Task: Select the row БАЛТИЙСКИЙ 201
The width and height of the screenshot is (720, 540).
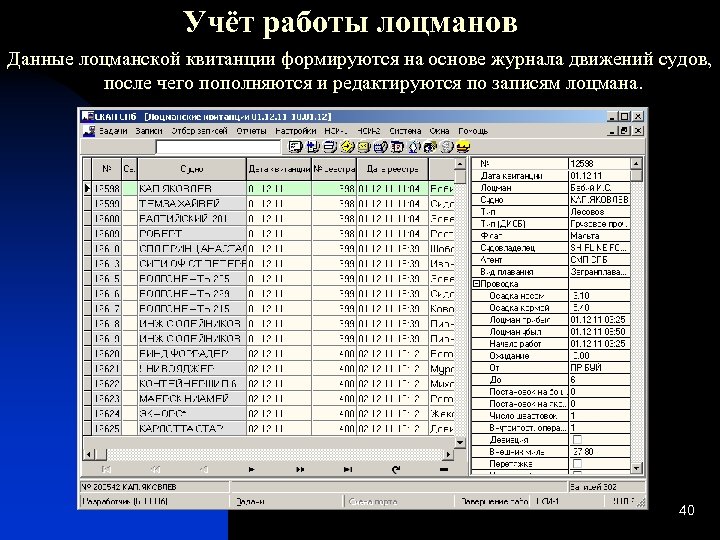Action: point(269,218)
